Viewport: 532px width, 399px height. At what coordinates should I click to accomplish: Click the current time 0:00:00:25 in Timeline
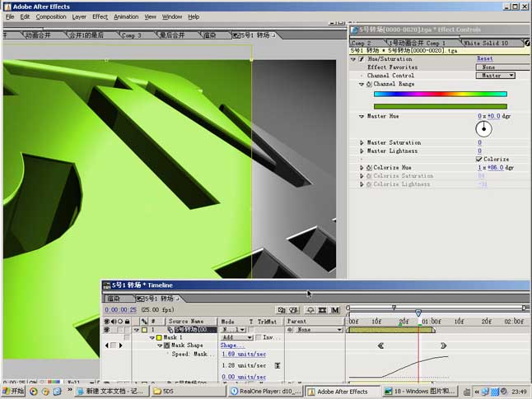click(x=120, y=309)
